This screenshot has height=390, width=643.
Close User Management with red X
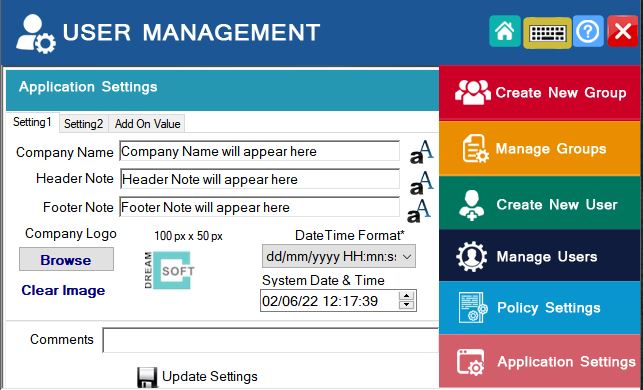(x=623, y=32)
